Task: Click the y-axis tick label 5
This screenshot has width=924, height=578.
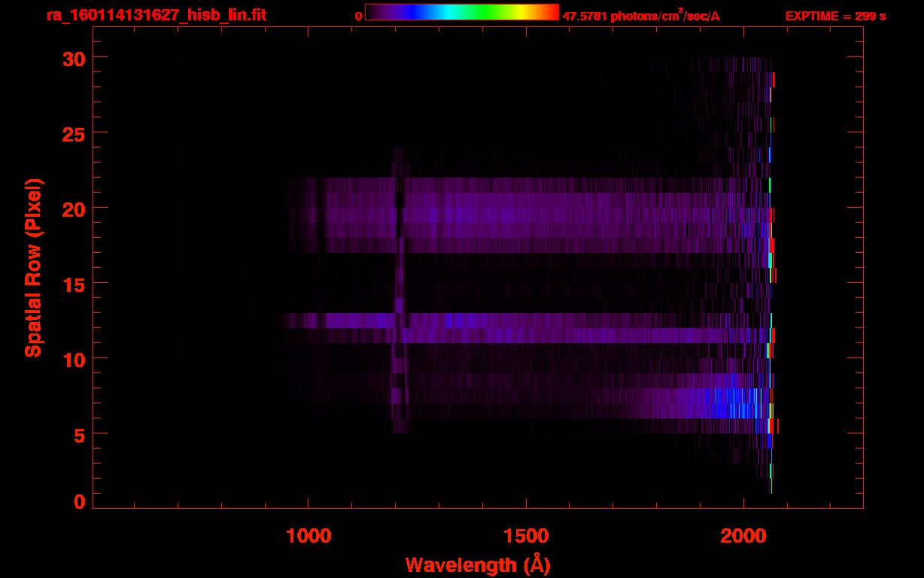Action: point(80,434)
